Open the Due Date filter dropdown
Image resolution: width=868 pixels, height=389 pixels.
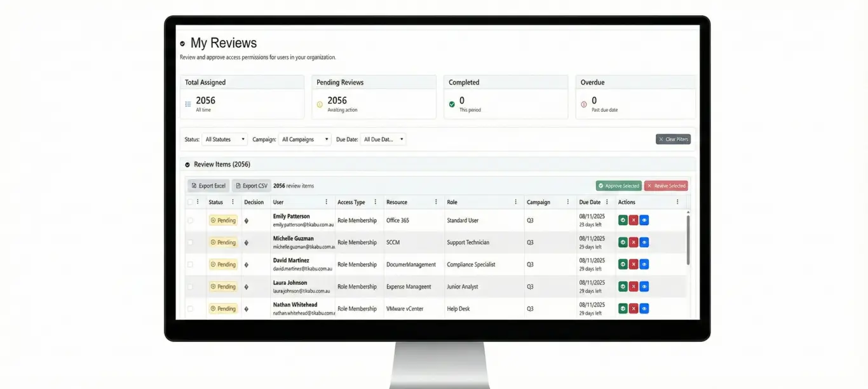pos(383,139)
